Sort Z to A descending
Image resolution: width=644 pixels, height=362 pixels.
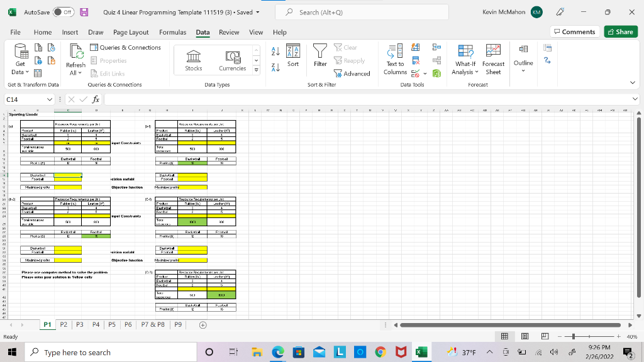275,68
